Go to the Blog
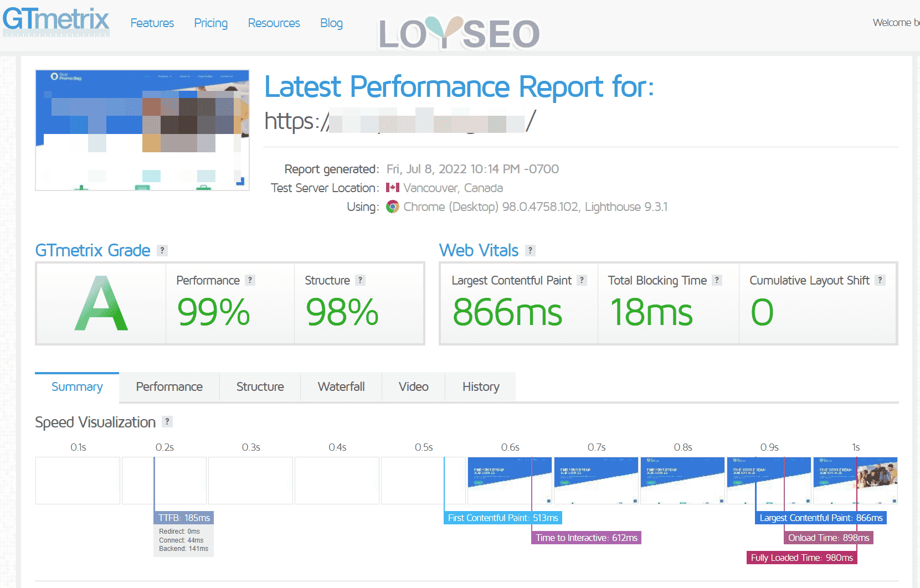The height and width of the screenshot is (588, 920). [x=331, y=23]
